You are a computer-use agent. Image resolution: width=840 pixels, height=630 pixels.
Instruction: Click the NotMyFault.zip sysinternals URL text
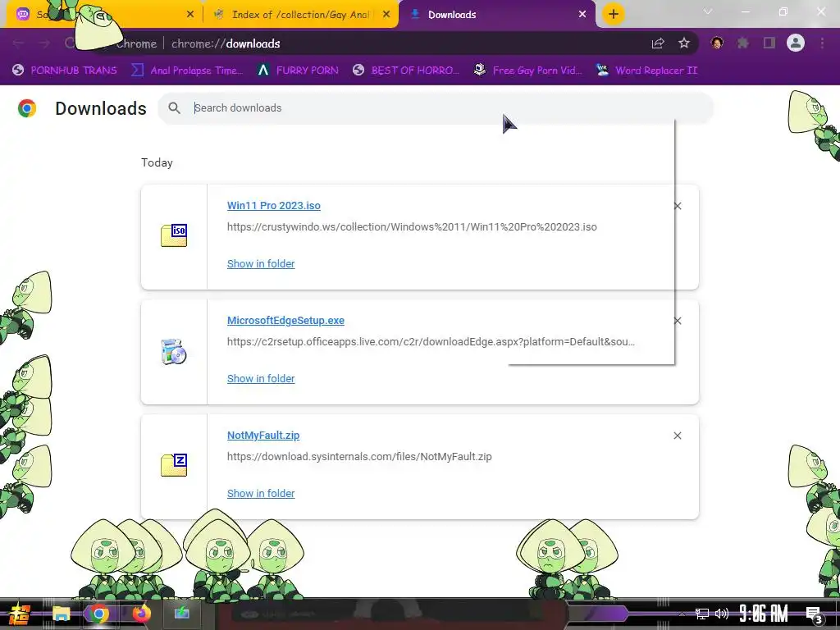click(359, 456)
